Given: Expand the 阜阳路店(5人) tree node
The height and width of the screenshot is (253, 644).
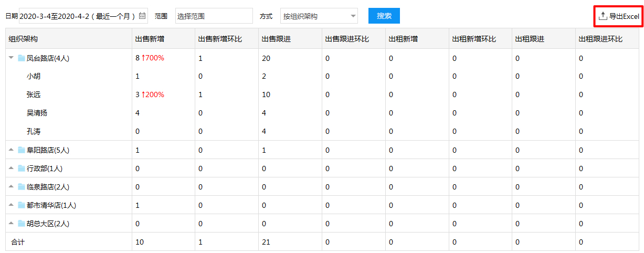Looking at the screenshot, I should pos(11,150).
